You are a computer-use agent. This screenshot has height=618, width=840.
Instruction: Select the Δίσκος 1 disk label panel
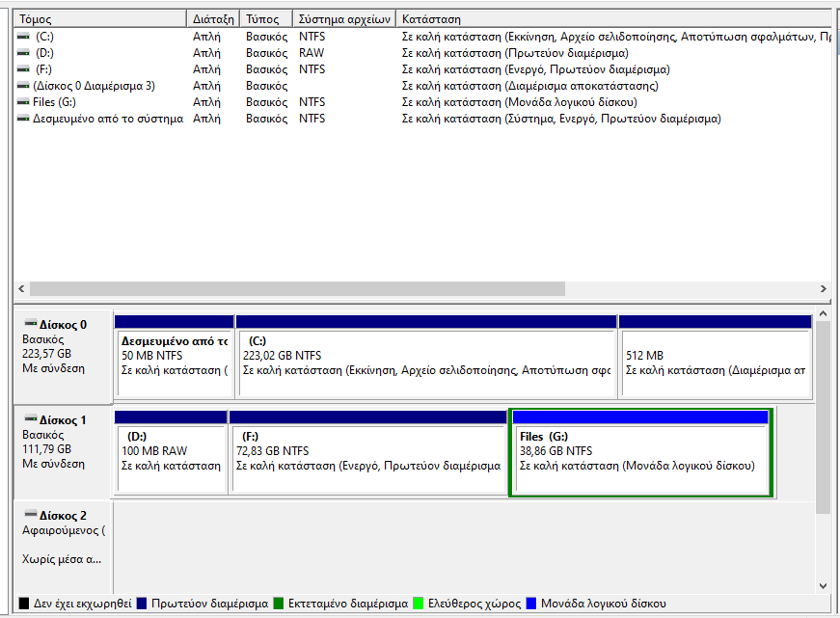coord(63,452)
